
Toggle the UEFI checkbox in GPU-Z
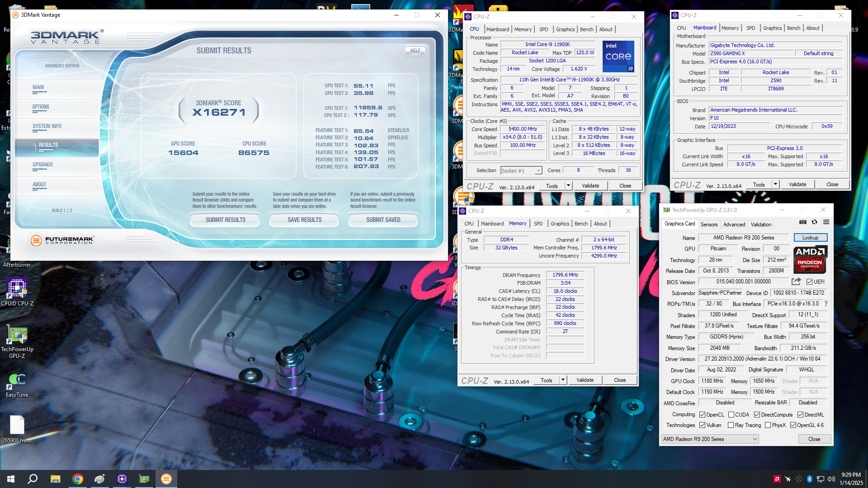coord(810,282)
